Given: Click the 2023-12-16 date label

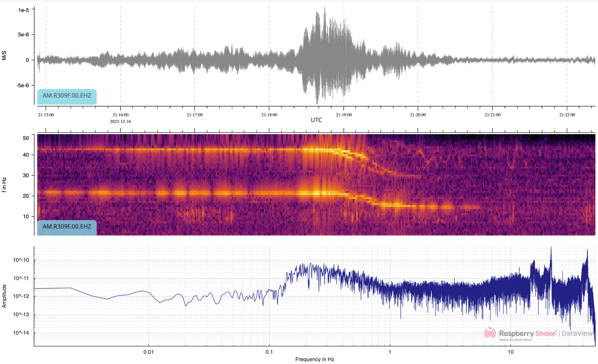Looking at the screenshot, I should (x=120, y=121).
